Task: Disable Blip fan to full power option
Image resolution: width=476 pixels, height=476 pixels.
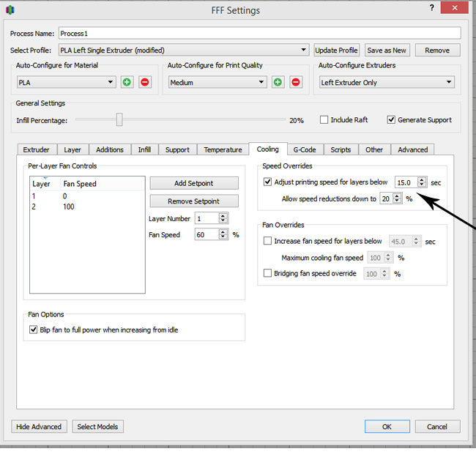Action: coord(33,330)
